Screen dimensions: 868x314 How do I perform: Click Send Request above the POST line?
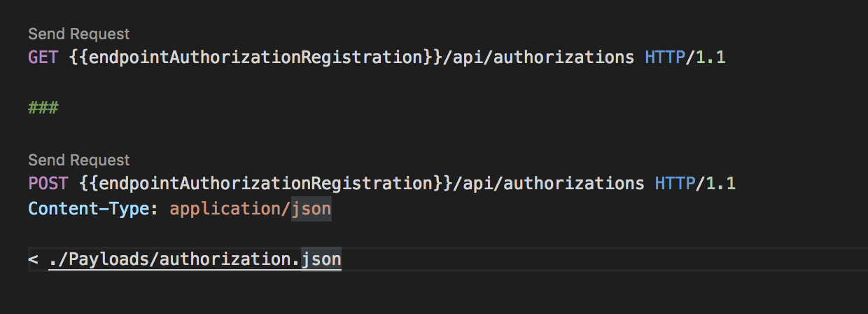pos(78,161)
